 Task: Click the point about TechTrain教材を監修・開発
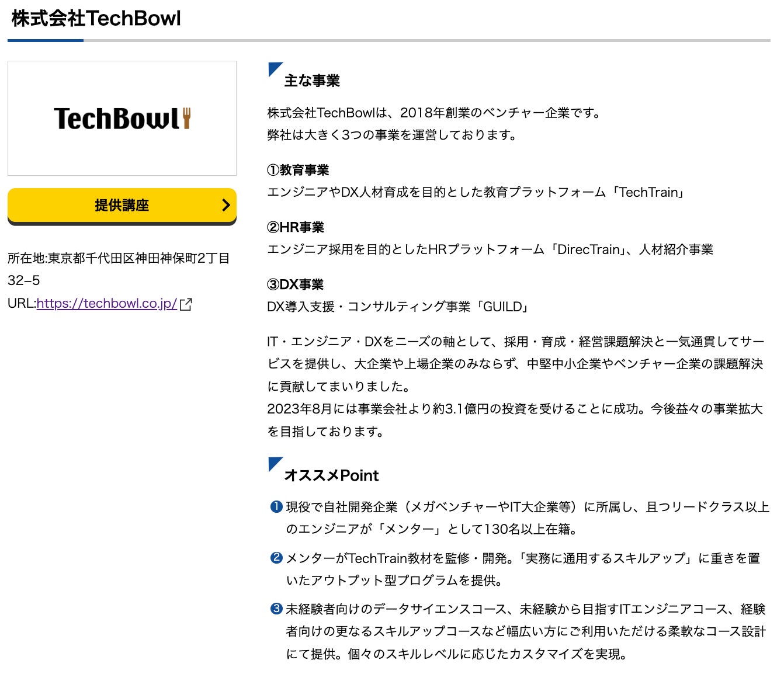[x=523, y=569]
